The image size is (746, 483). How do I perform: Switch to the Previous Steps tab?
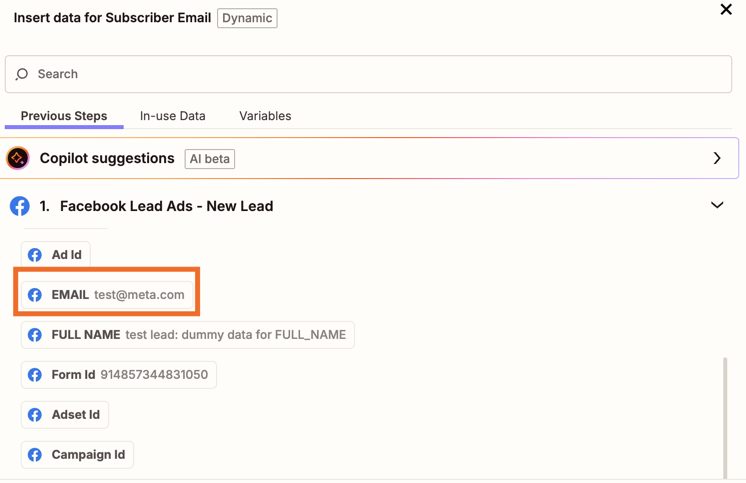click(x=64, y=116)
